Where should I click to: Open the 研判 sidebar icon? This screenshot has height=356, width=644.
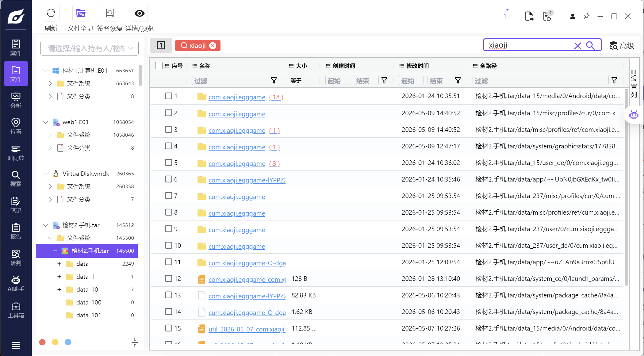(x=16, y=258)
